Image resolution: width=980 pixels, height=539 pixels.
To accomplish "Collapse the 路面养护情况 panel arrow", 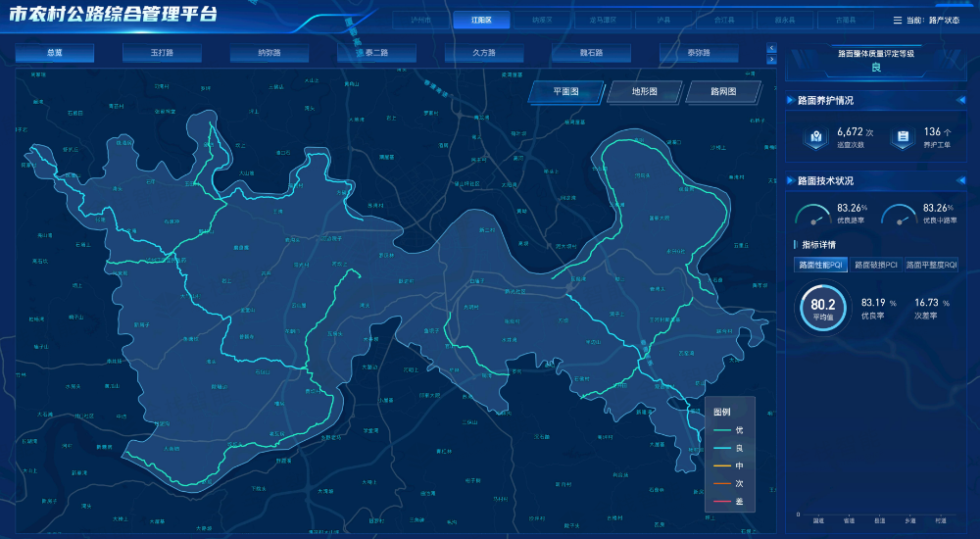I will tap(960, 100).
